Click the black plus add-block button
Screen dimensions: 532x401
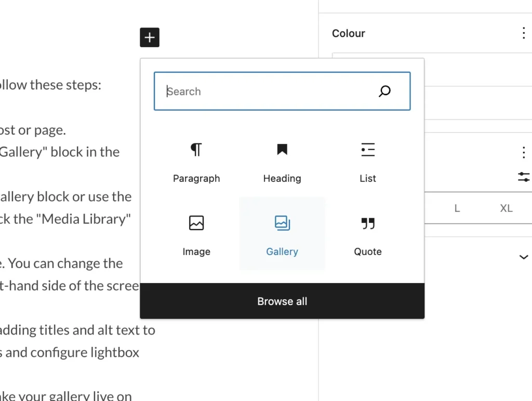click(150, 37)
